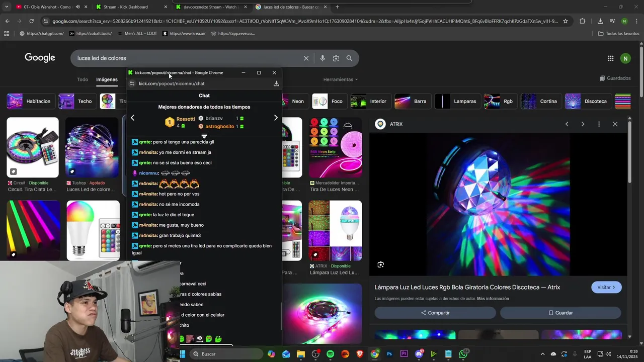
Task: Click the Windows taskbar Buscar box
Action: pos(226,354)
